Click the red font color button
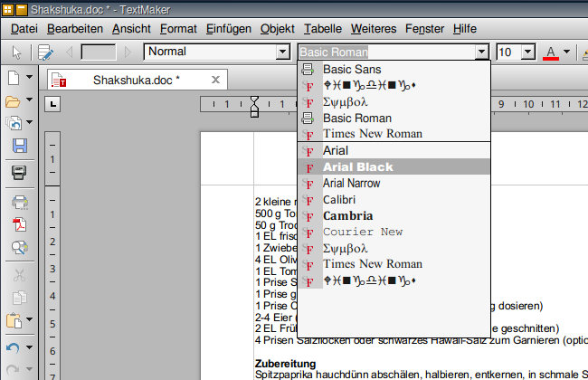Screen dimensions: 588x380 point(549,52)
